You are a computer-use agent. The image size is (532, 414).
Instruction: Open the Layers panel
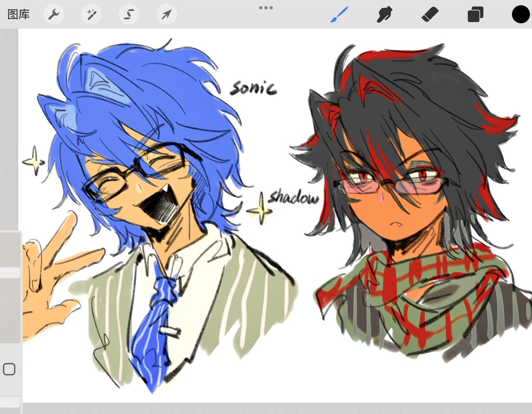tap(475, 15)
